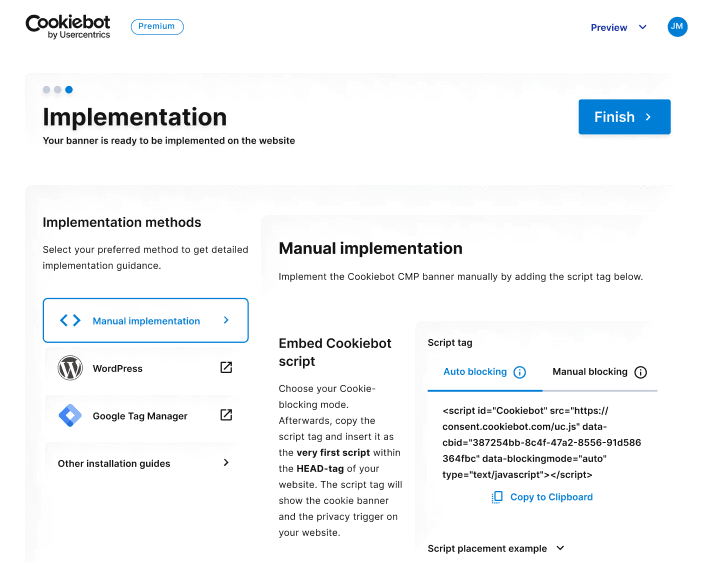Switch to the Manual blocking tab
The height and width of the screenshot is (564, 707).
pyautogui.click(x=590, y=372)
